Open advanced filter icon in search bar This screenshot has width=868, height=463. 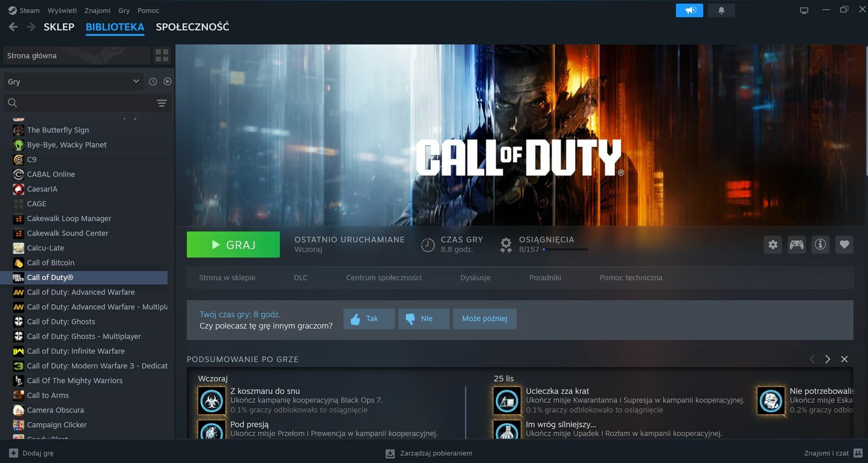[162, 103]
